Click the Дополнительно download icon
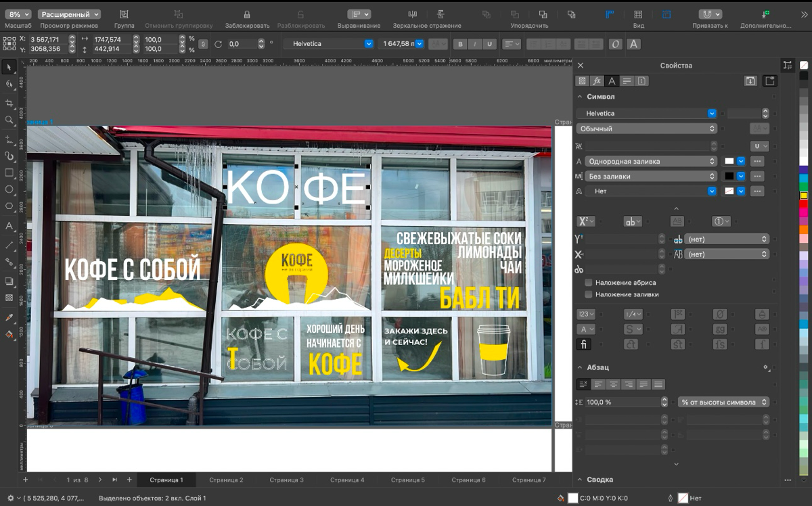Screen dimensions: 812x506 tap(765, 14)
